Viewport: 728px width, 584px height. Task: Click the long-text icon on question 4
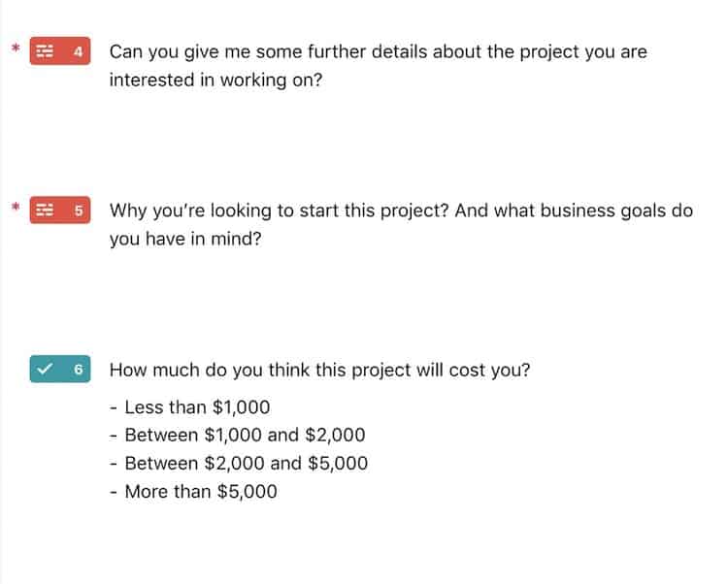click(x=45, y=51)
